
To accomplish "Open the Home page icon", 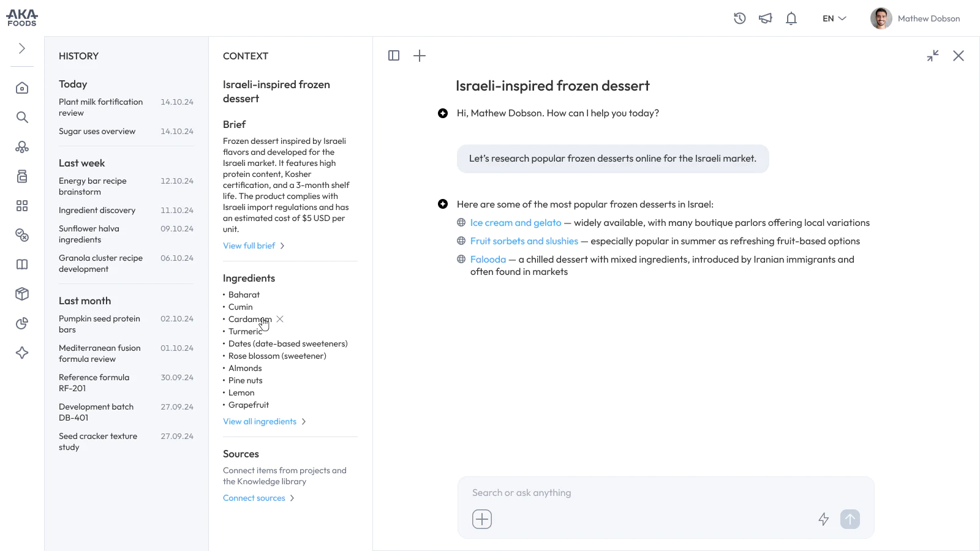I will coord(22,88).
